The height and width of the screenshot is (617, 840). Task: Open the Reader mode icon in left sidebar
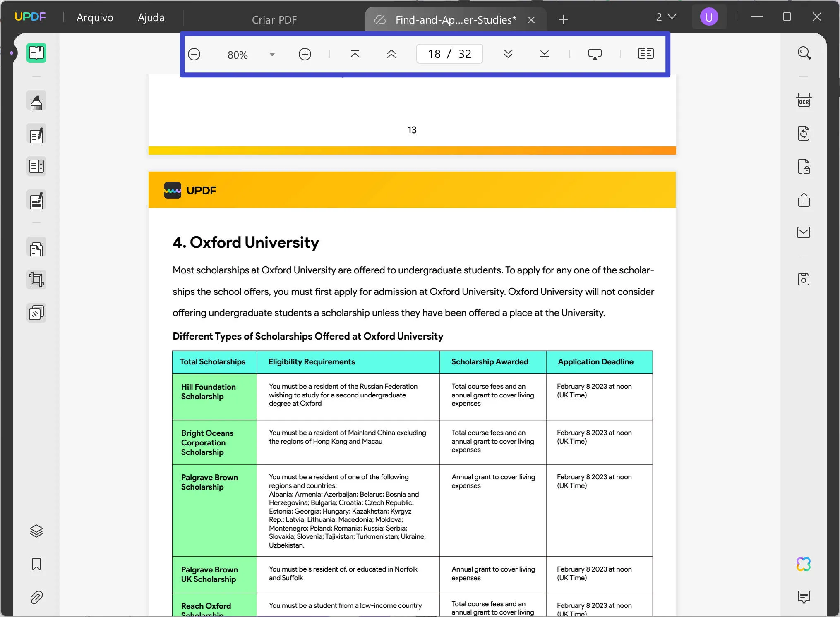pos(36,53)
